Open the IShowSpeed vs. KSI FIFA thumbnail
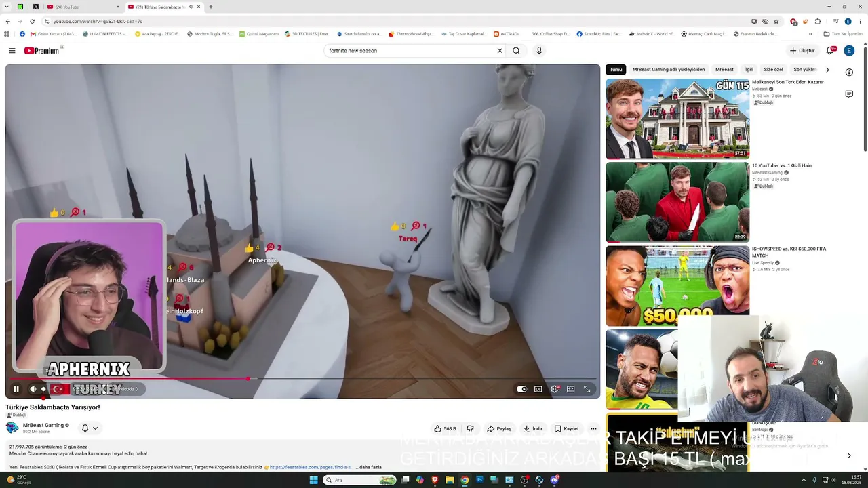This screenshot has width=868, height=488. tap(677, 285)
